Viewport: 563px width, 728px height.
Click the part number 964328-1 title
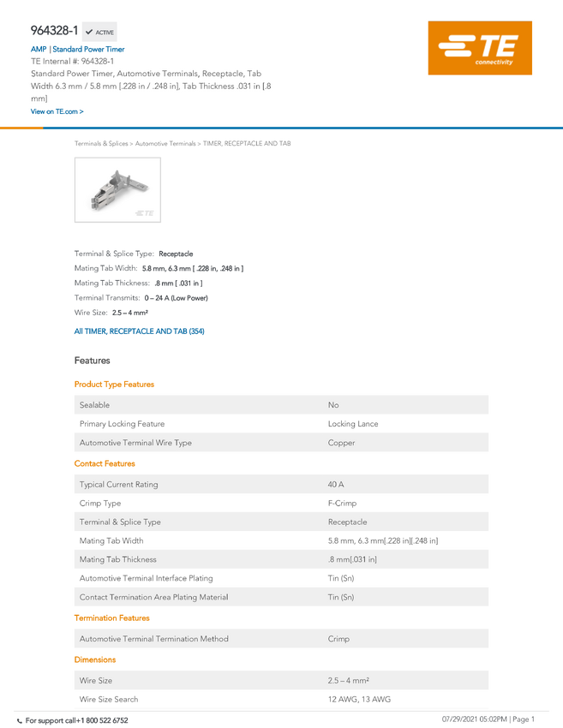point(54,31)
